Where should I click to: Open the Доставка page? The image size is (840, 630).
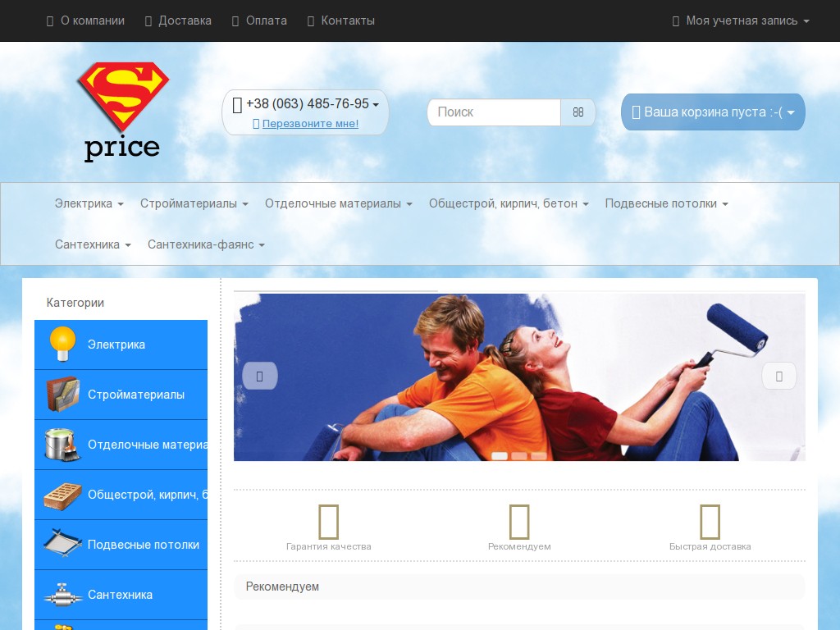[178, 21]
